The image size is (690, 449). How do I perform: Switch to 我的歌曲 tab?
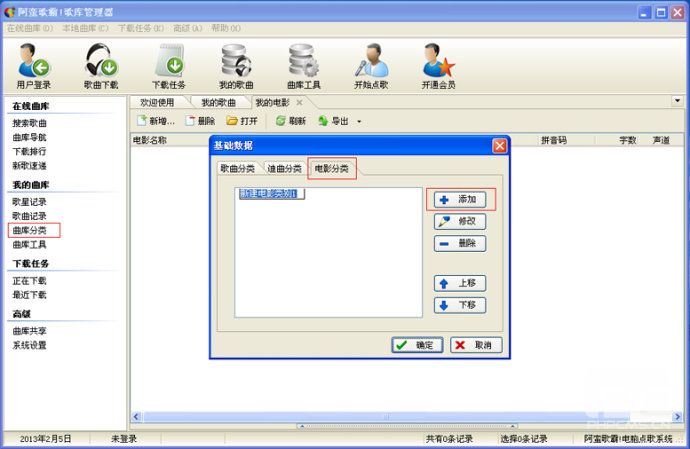point(218,103)
